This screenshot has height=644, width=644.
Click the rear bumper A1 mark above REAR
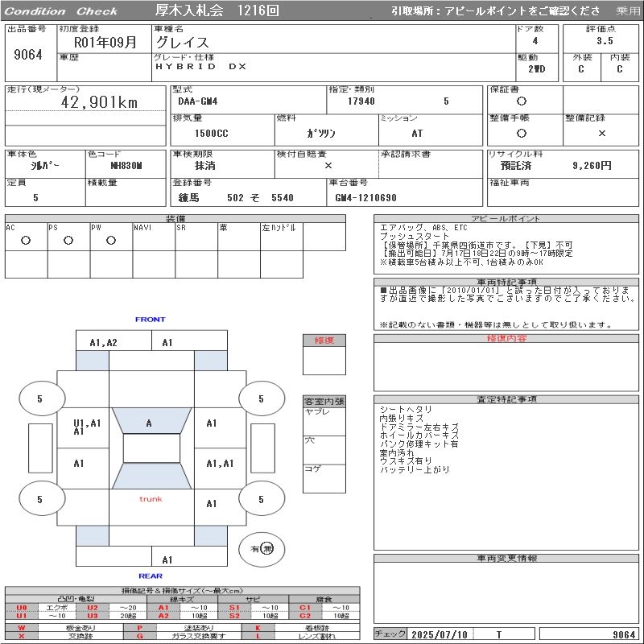tap(167, 559)
